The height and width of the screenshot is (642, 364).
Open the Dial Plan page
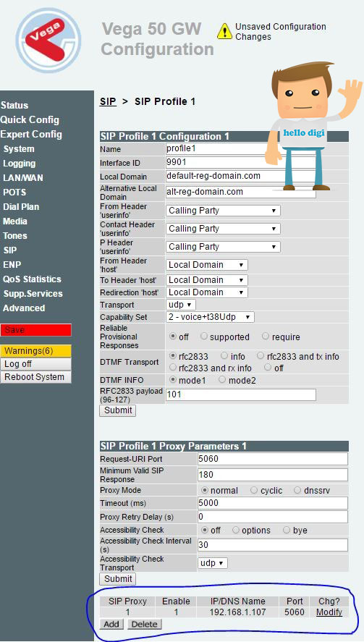click(21, 207)
